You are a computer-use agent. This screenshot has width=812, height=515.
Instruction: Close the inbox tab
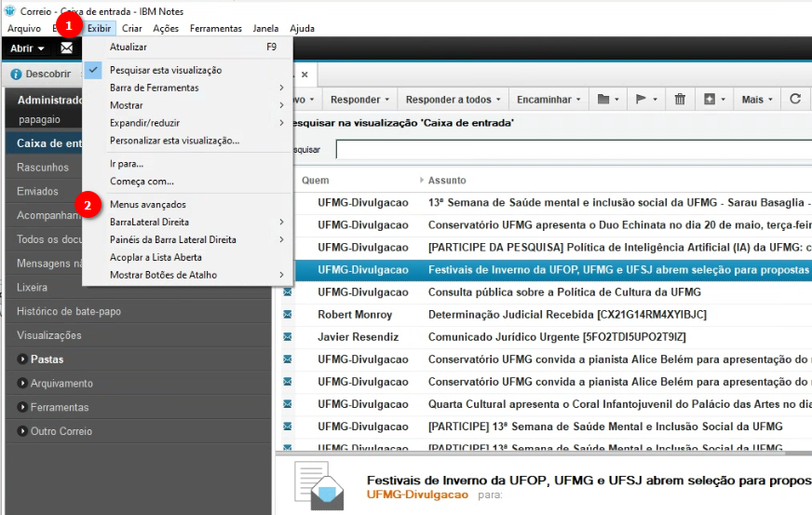(x=305, y=75)
